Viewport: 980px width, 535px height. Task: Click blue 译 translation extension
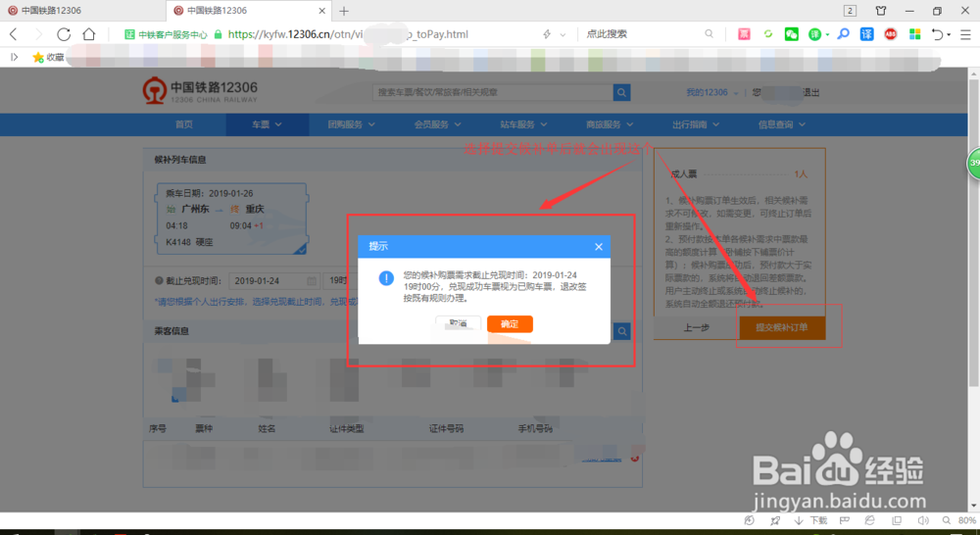[x=867, y=34]
